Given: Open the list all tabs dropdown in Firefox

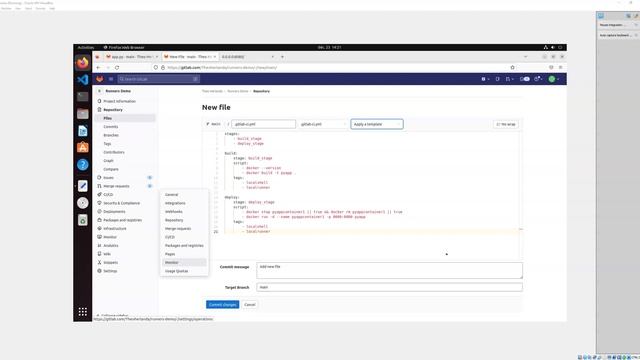Looking at the screenshot, I should point(525,57).
